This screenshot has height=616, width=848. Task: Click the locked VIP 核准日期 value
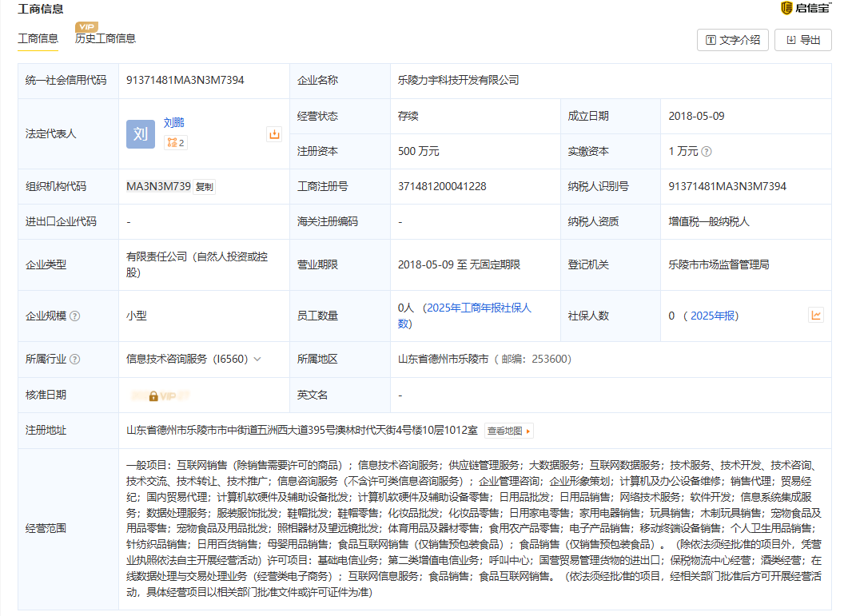161,395
